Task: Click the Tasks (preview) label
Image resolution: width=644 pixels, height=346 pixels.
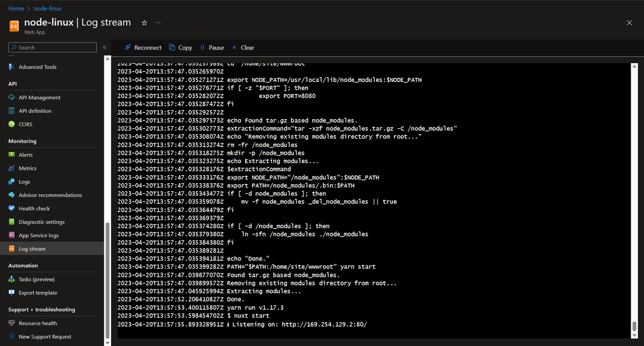Action: (x=37, y=279)
